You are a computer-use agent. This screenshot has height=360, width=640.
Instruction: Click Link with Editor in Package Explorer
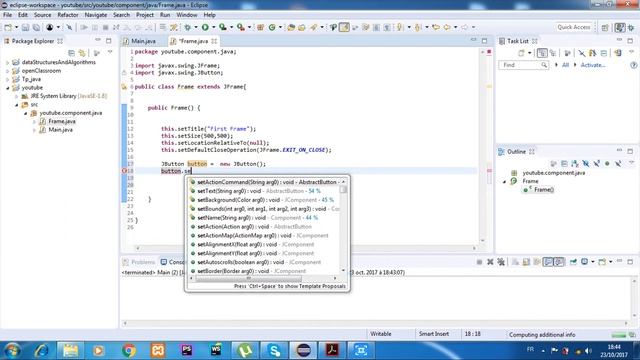pyautogui.click(x=82, y=53)
